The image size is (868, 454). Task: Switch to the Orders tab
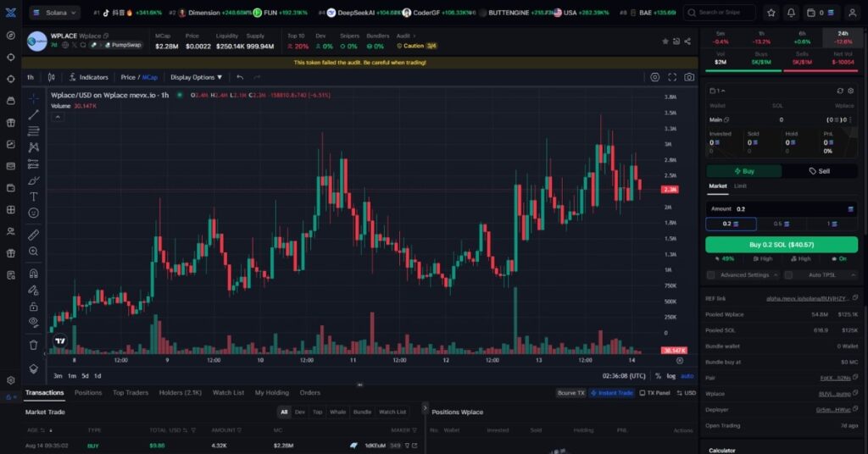(x=310, y=393)
